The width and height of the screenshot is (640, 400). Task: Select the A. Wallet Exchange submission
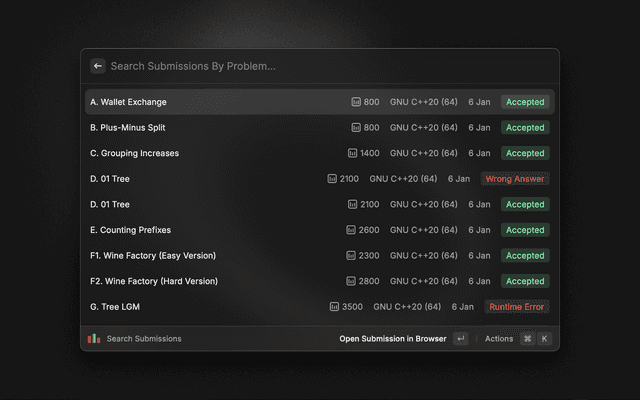128,102
